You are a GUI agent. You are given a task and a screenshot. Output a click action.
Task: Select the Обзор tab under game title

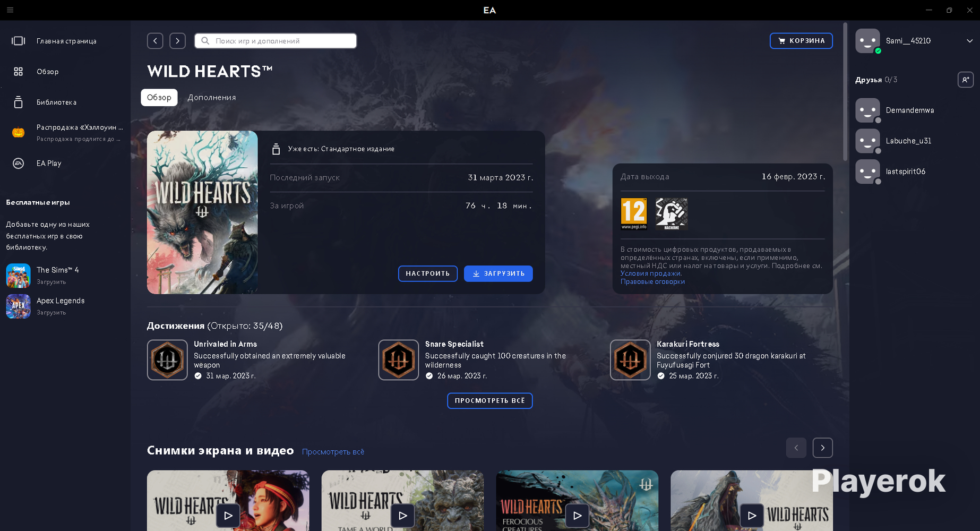click(159, 98)
